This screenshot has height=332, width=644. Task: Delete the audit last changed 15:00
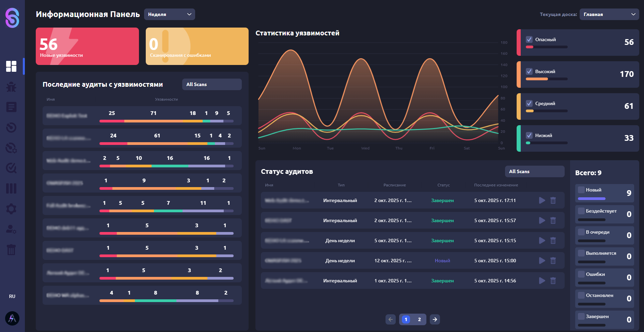tap(553, 261)
